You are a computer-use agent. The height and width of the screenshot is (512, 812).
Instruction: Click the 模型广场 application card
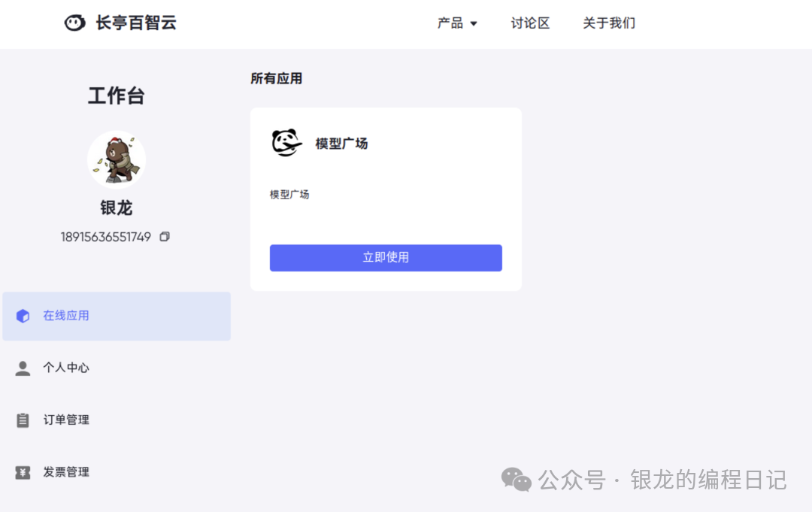386,198
